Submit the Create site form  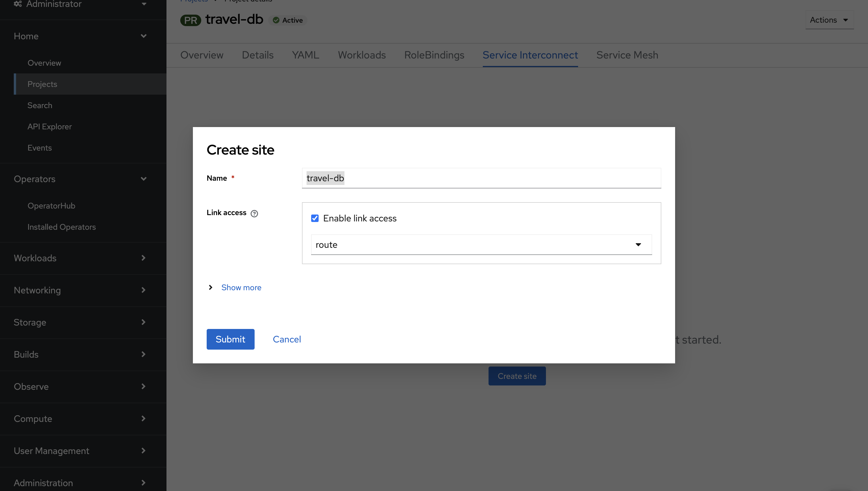coord(230,339)
